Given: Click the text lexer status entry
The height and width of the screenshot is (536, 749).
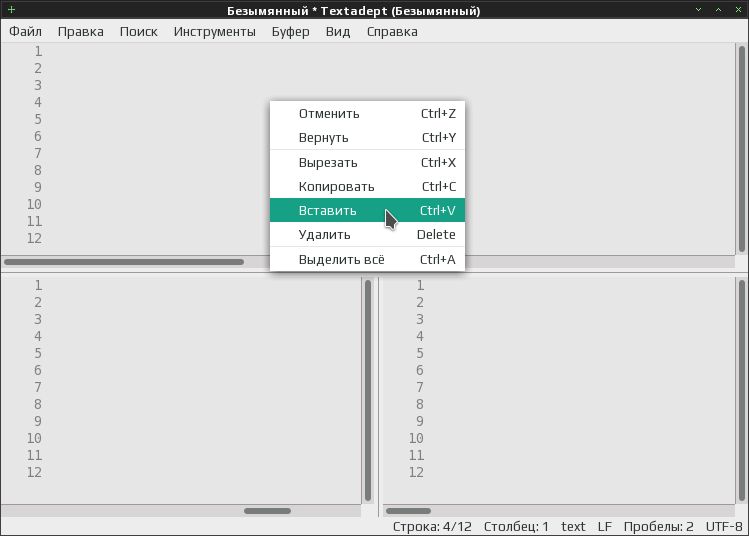Looking at the screenshot, I should point(573,526).
